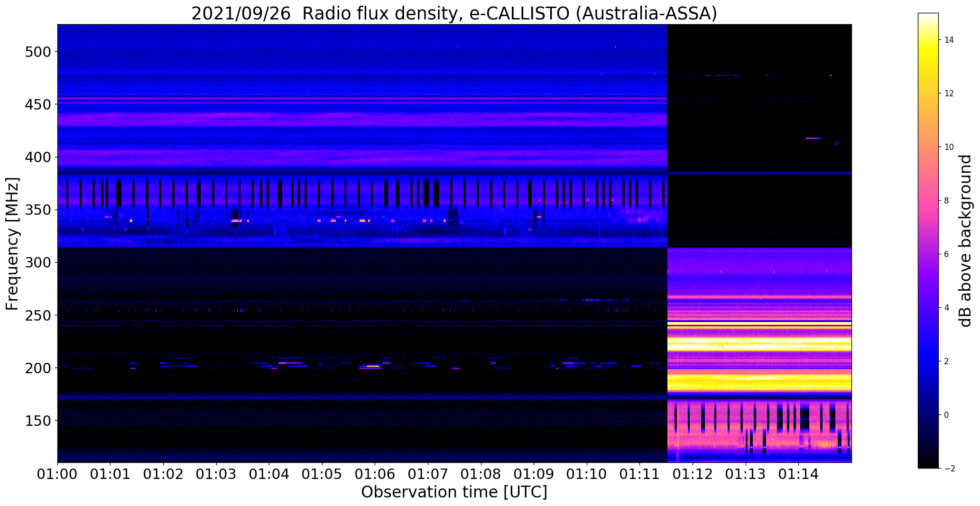Click the colorbar tick label 4

pyautogui.click(x=947, y=308)
